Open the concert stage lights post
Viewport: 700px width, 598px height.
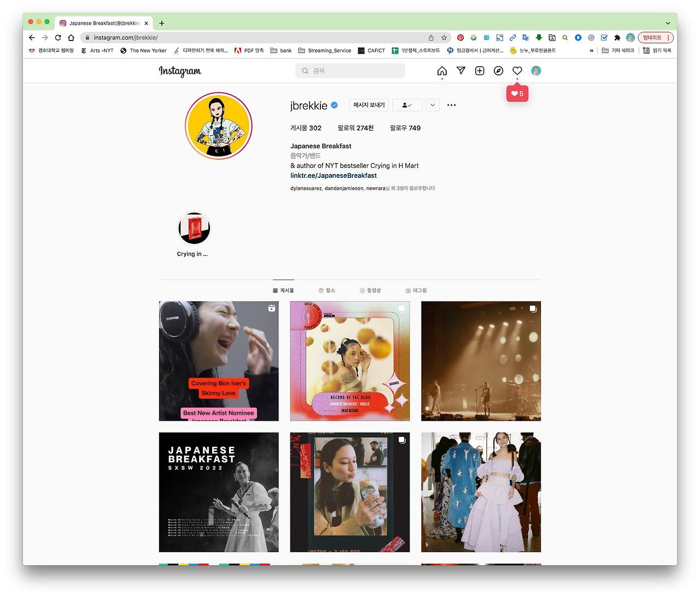click(481, 361)
